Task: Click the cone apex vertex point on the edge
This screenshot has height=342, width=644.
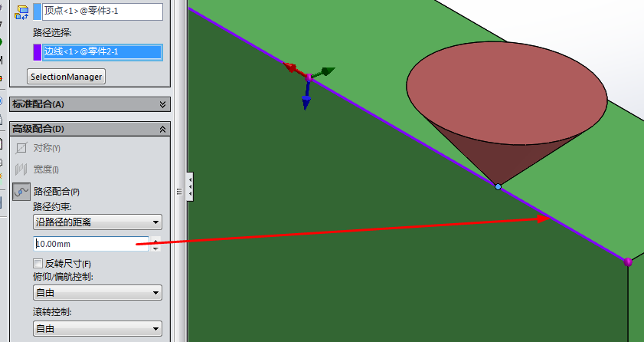Action: point(498,186)
